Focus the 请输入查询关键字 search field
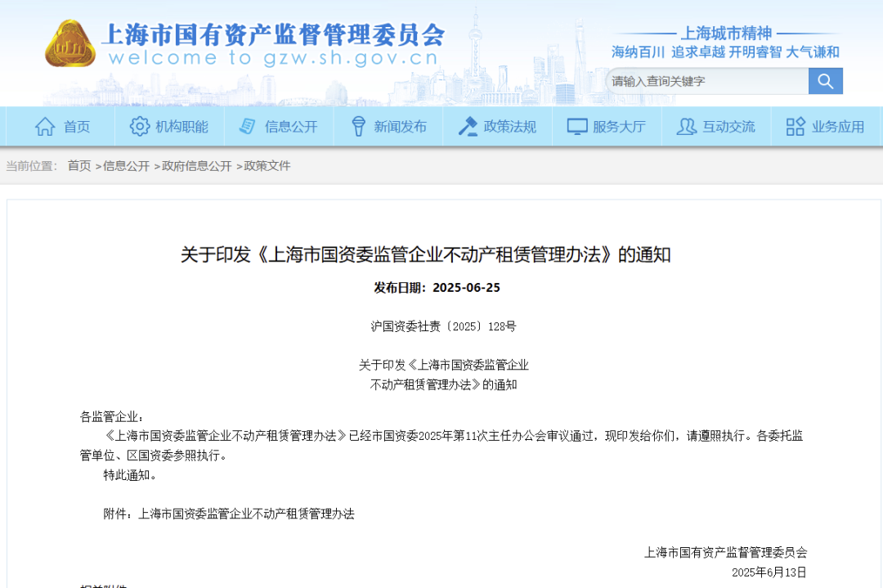Image resolution: width=883 pixels, height=588 pixels. 706,81
